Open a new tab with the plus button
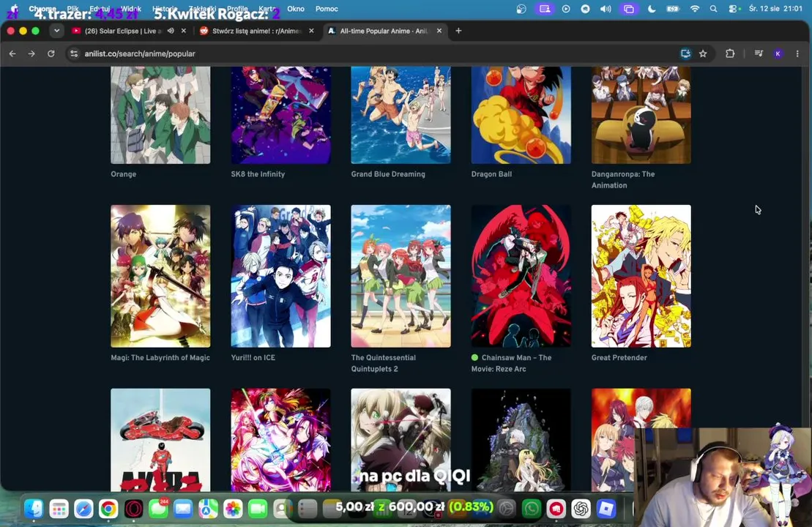 pos(458,31)
